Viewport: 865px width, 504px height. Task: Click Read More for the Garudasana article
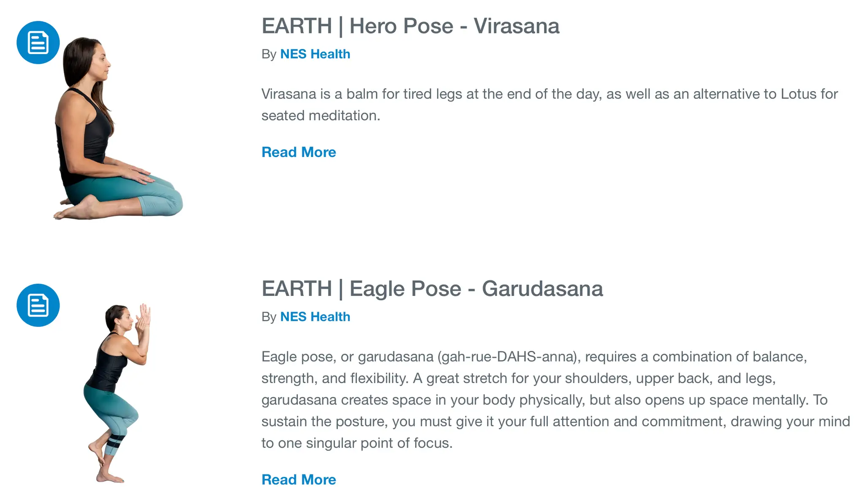tap(299, 480)
